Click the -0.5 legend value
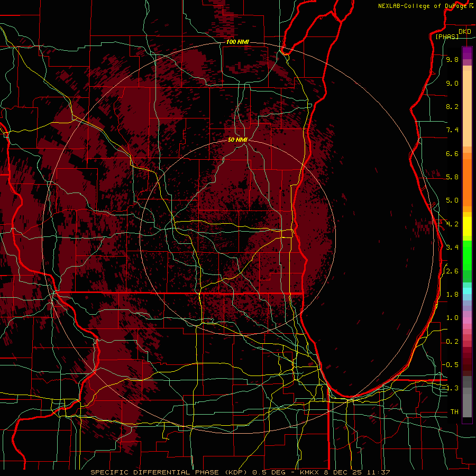 (450, 365)
